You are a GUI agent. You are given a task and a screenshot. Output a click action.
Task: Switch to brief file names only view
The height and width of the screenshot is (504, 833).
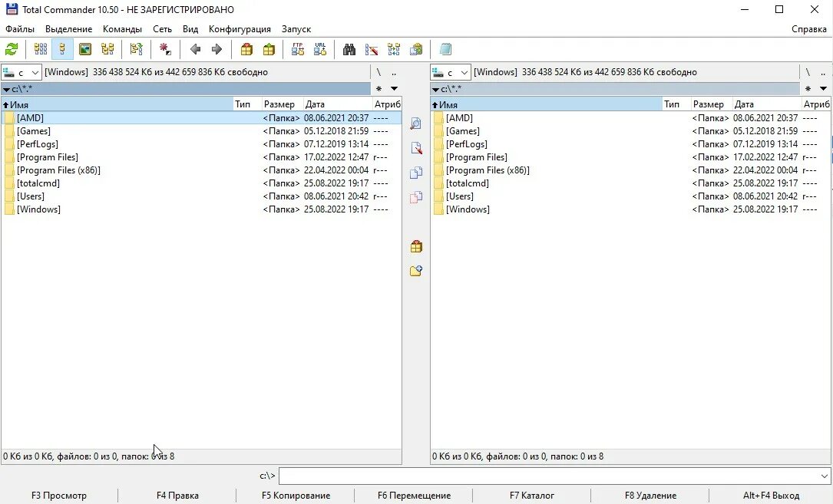[41, 49]
